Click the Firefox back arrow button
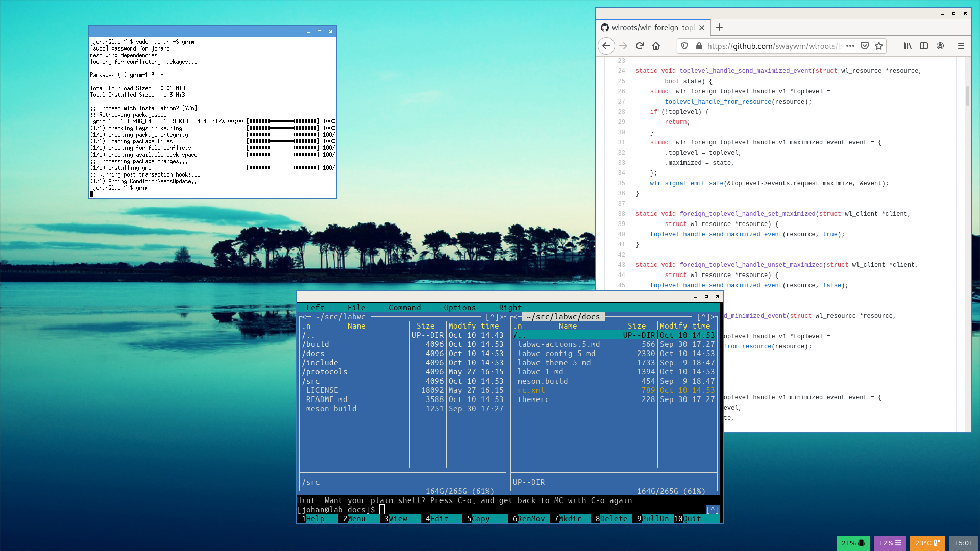This screenshot has height=551, width=980. (606, 46)
